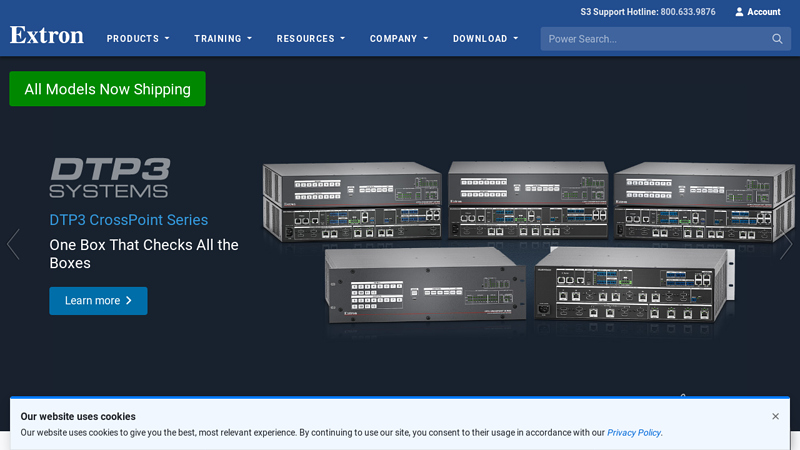Image resolution: width=800 pixels, height=450 pixels.
Task: Click the S3 Support Hotline number
Action: (x=688, y=12)
